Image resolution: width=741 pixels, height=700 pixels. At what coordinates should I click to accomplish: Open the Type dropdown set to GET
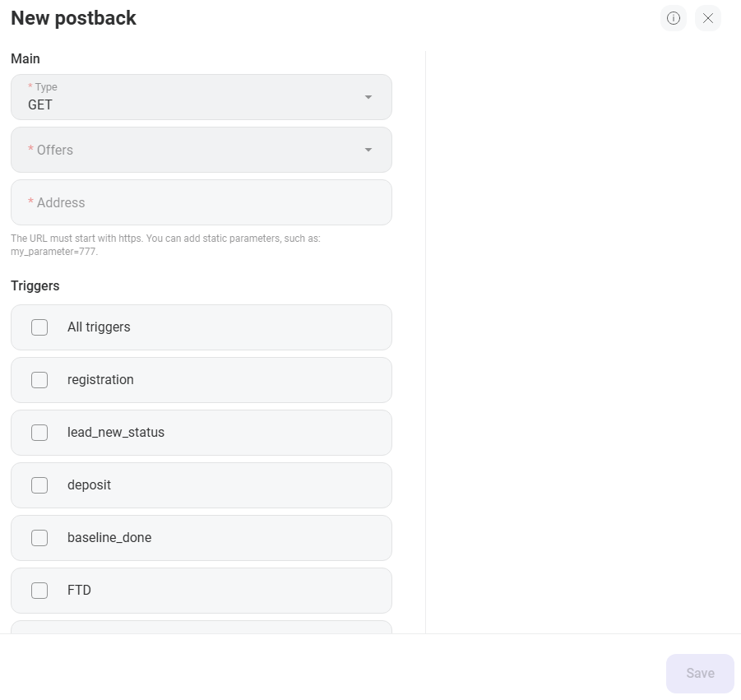coord(189,97)
